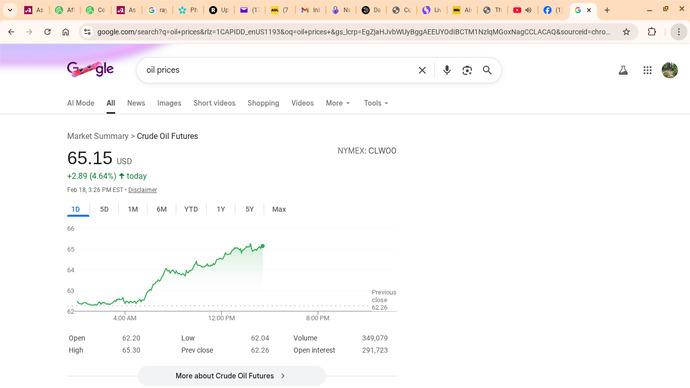Close the current Google search tab
This screenshot has width=690, height=388.
pyautogui.click(x=589, y=10)
